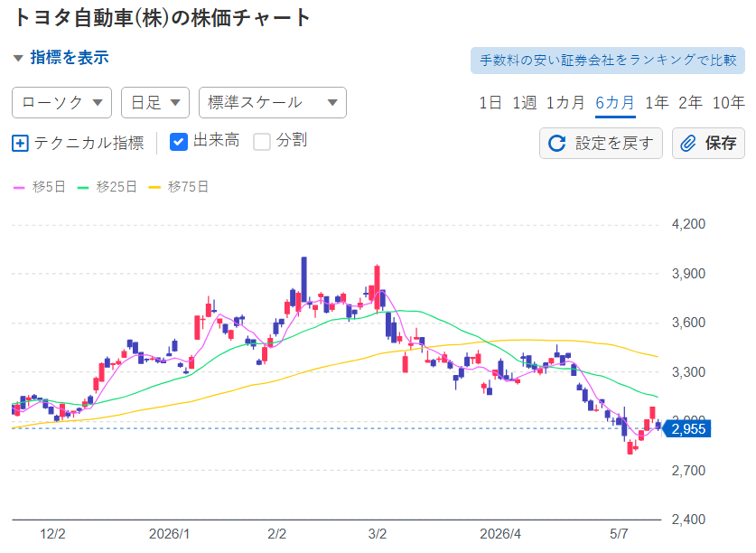756x553 pixels.
Task: Click the tall red candlestick at 3/2
Action: coord(377,287)
